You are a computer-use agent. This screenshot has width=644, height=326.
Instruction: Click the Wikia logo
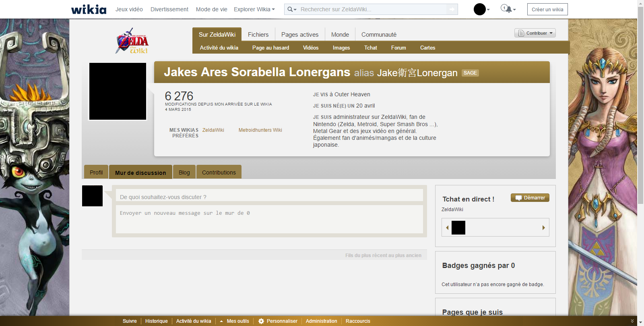89,9
